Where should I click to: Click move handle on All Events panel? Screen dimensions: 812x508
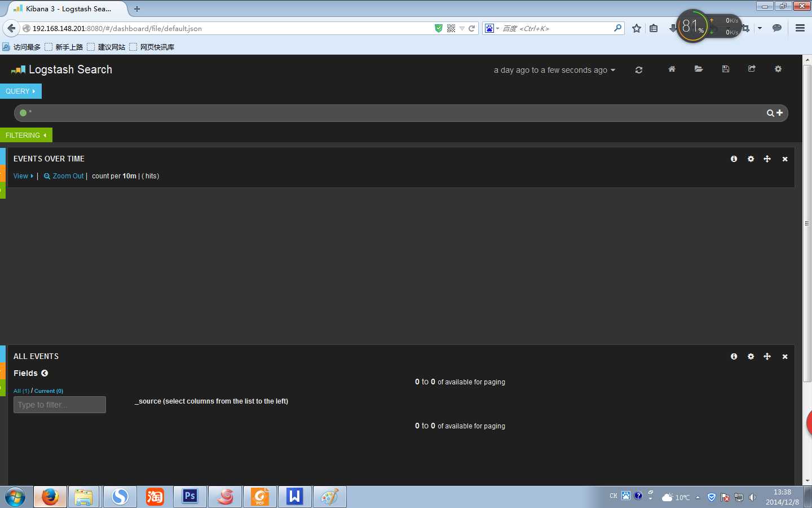click(767, 357)
